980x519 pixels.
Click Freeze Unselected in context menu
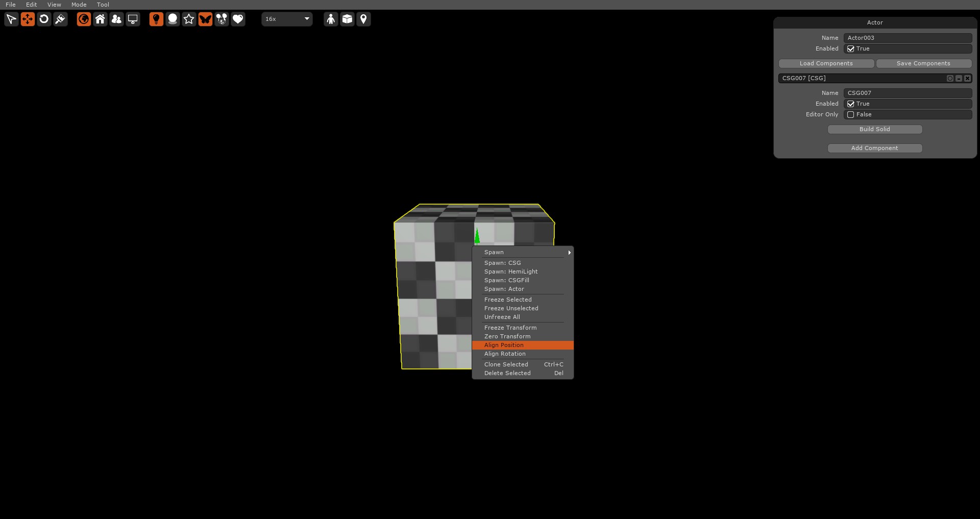click(523, 309)
